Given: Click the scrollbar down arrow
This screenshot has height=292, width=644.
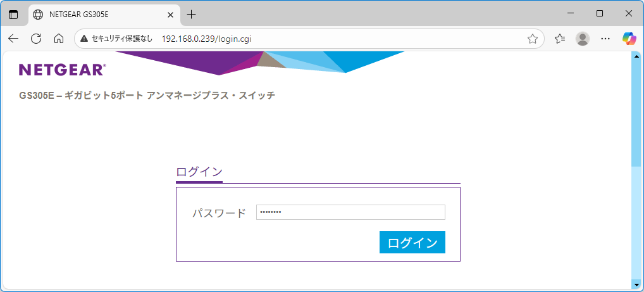Looking at the screenshot, I should point(636,283).
